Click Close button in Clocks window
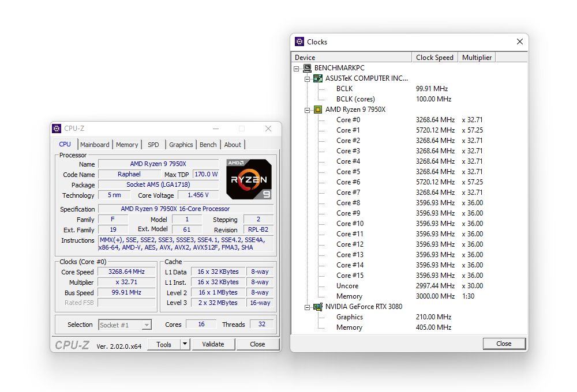Screen dimensions: 577x392 (504, 344)
